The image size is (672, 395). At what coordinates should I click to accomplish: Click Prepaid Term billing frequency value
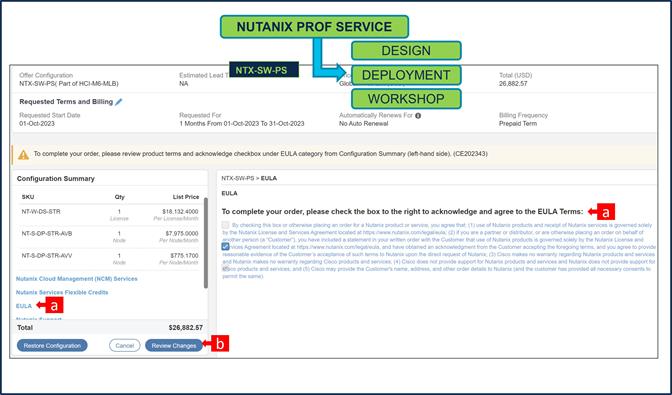click(x=518, y=124)
